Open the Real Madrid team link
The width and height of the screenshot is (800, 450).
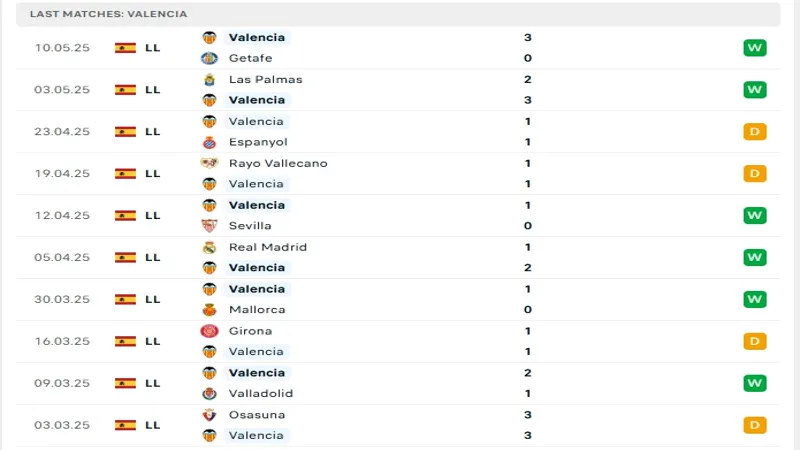coord(267,247)
